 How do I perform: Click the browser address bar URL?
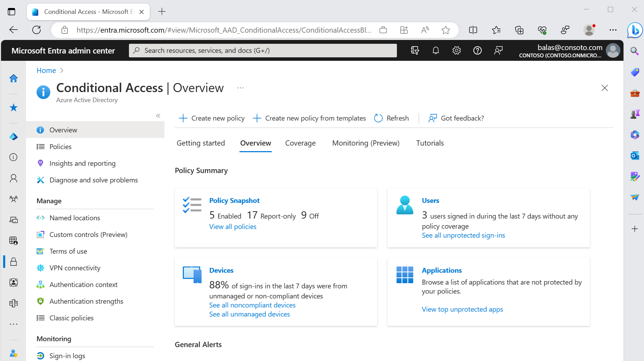[x=224, y=30]
